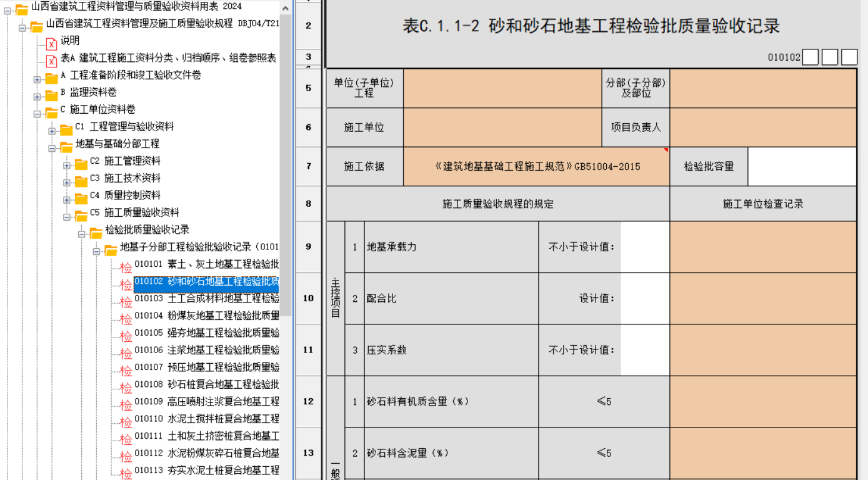The image size is (868, 480).
Task: Click the red X icon beside 说明
Action: pos(51,44)
